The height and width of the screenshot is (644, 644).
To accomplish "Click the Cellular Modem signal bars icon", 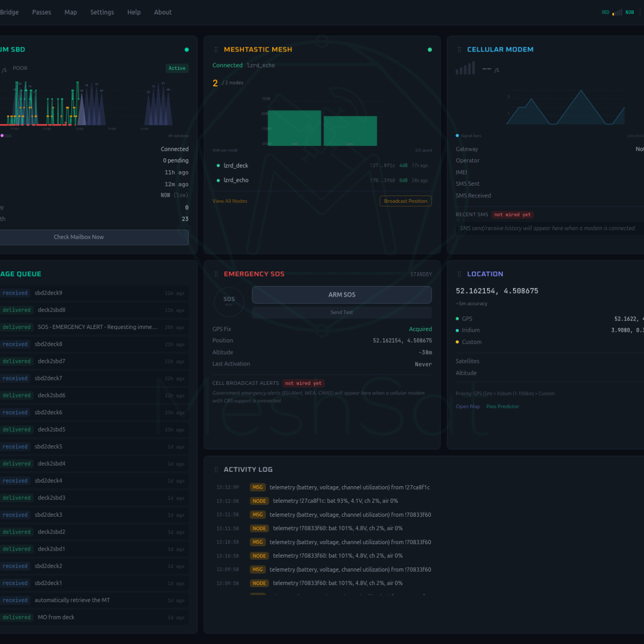I will point(465,69).
